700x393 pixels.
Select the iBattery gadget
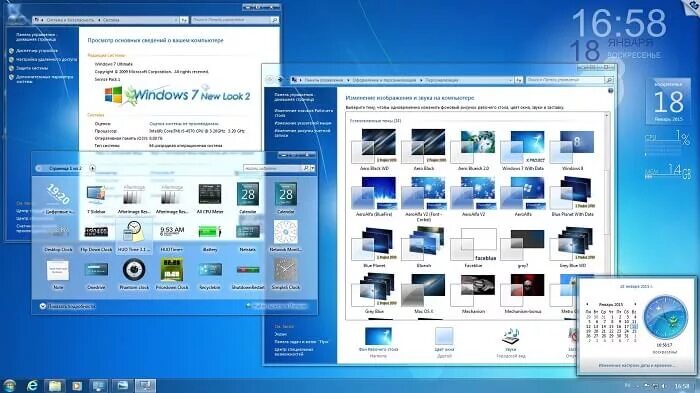point(210,238)
